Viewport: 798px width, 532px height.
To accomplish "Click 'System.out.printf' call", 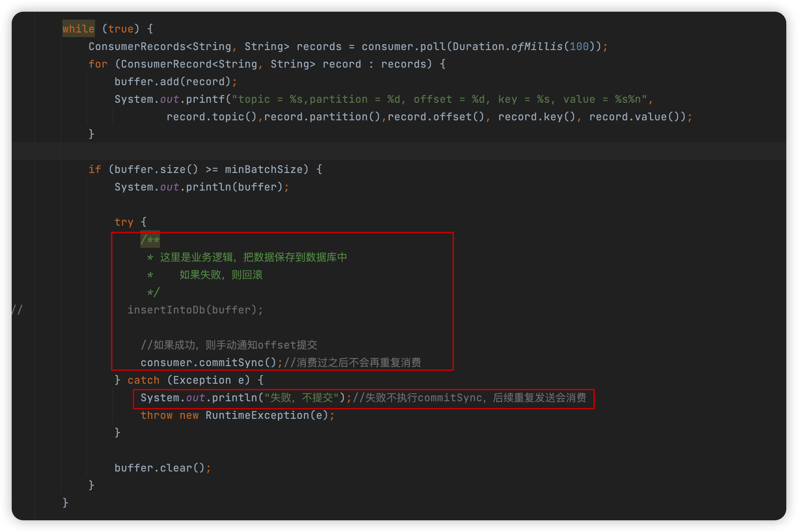I will tap(170, 100).
